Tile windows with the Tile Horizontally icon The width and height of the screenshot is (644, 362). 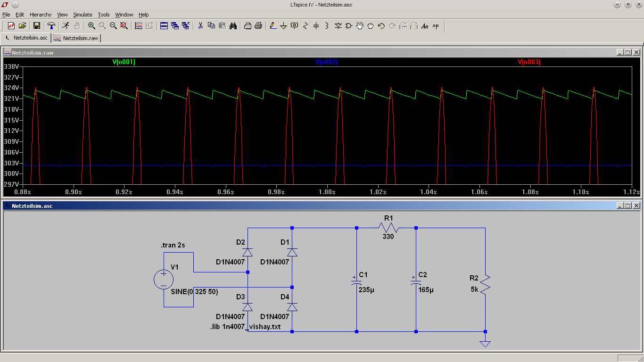[164, 26]
